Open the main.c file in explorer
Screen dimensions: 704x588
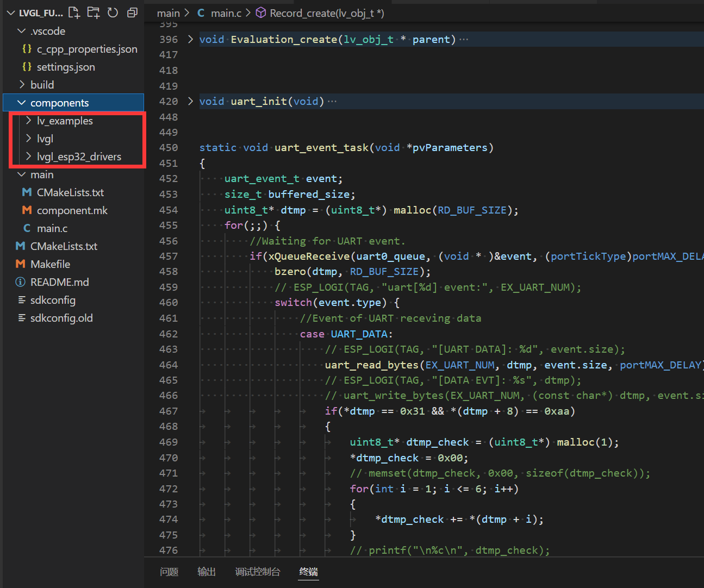pos(52,228)
